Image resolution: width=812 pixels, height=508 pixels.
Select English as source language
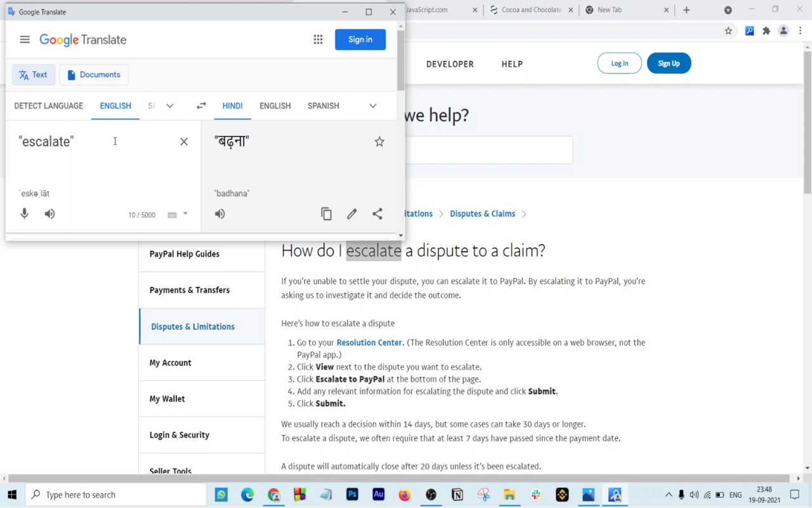(115, 105)
